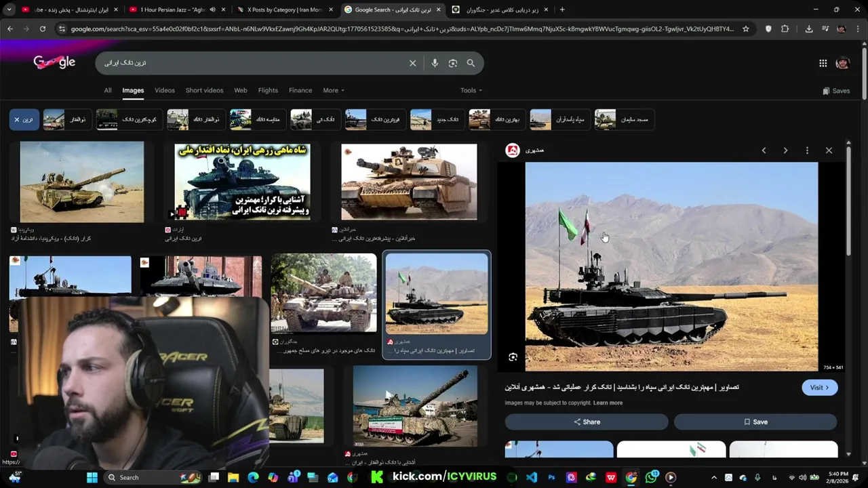Open the tank with Iranian flag banner thumbnail
Viewport: 868px width, 488px height.
[x=415, y=406]
